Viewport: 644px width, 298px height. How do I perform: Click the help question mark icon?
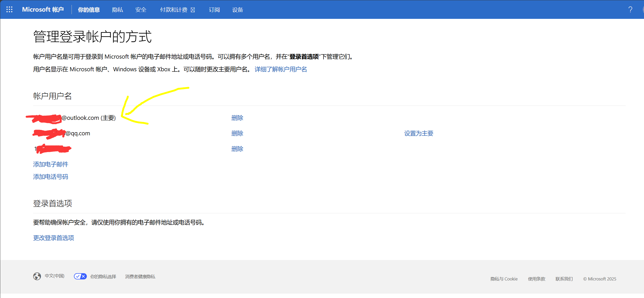click(x=630, y=10)
